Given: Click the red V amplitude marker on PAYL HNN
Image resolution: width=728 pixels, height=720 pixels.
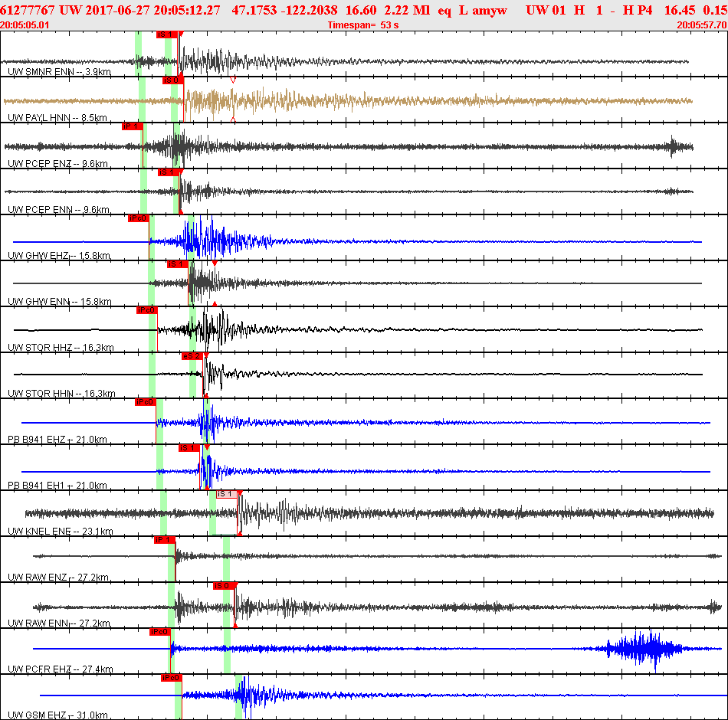Looking at the screenshot, I should pyautogui.click(x=233, y=80).
